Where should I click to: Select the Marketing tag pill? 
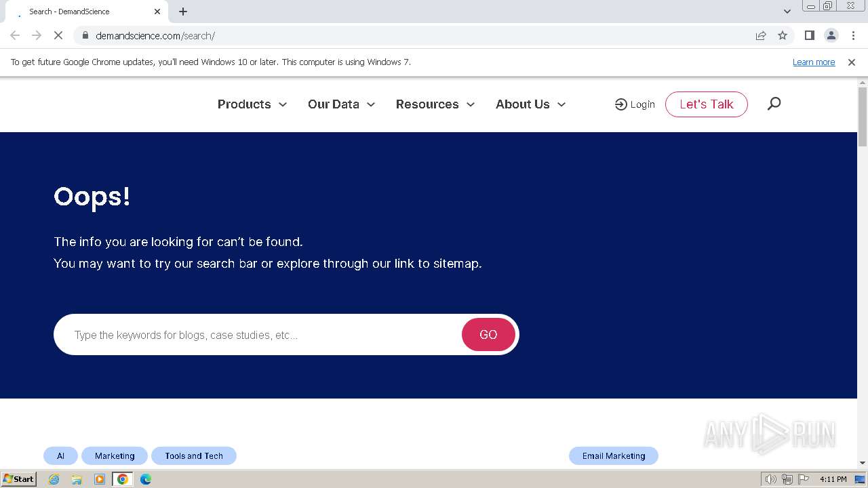(x=115, y=455)
